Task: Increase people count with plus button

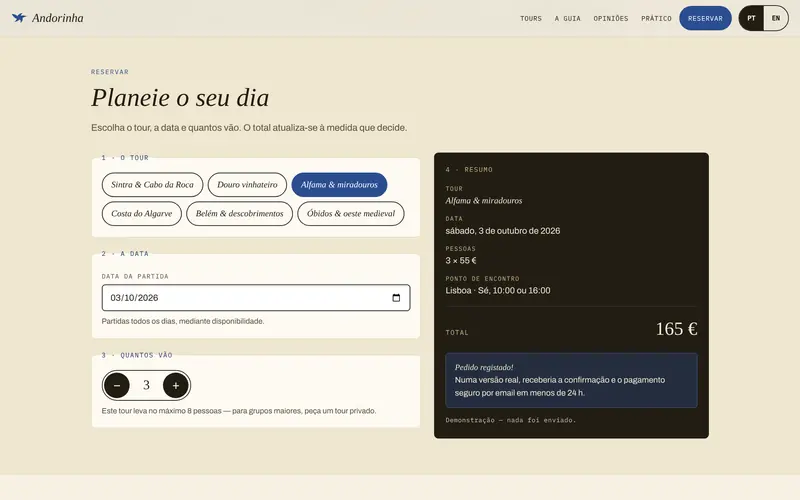Action: point(176,385)
